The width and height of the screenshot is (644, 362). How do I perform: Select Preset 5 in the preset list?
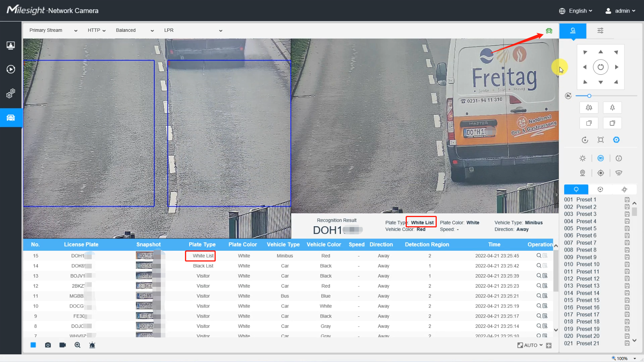coord(586,229)
